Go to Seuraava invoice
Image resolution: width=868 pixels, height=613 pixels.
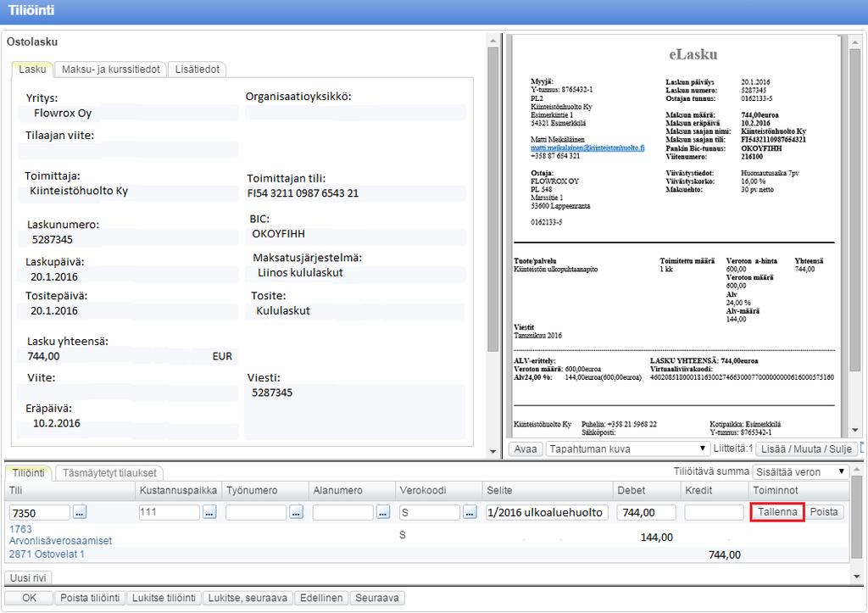377,598
